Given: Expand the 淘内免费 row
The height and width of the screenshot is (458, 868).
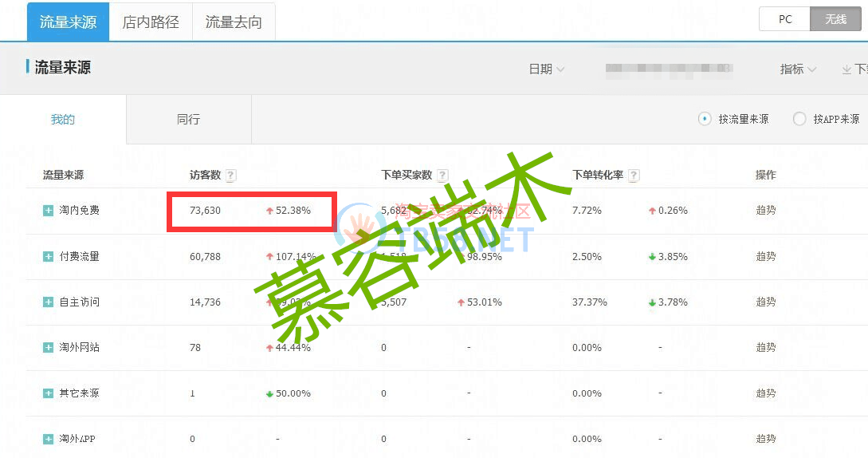Looking at the screenshot, I should 49,211.
